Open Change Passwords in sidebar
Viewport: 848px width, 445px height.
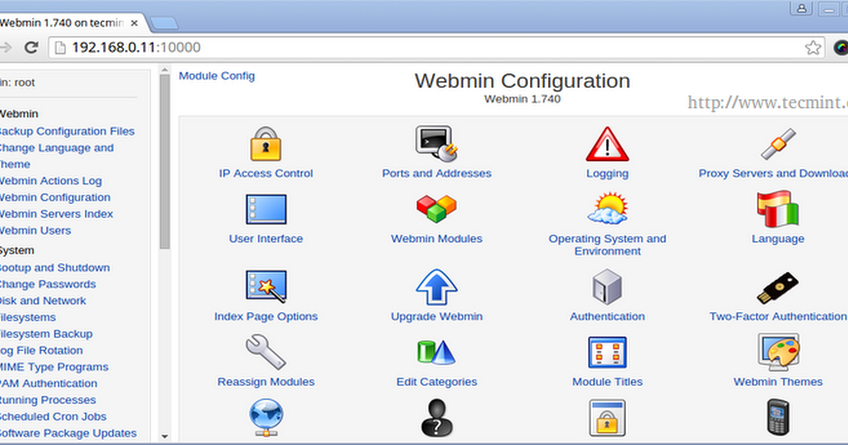(48, 284)
